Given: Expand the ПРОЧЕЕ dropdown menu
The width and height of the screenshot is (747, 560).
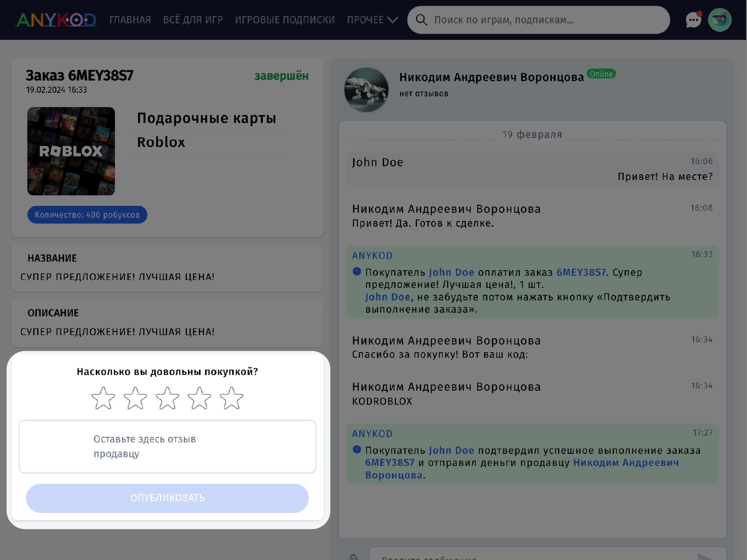Looking at the screenshot, I should point(372,20).
